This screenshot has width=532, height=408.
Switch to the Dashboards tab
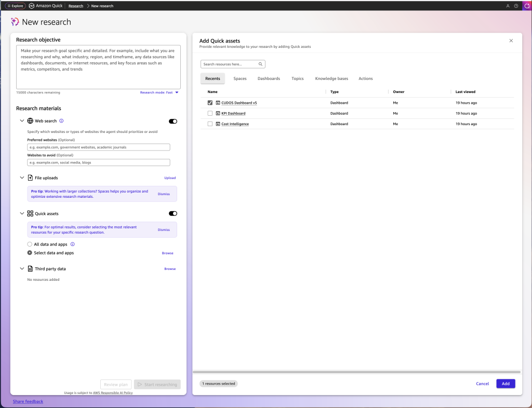click(269, 78)
